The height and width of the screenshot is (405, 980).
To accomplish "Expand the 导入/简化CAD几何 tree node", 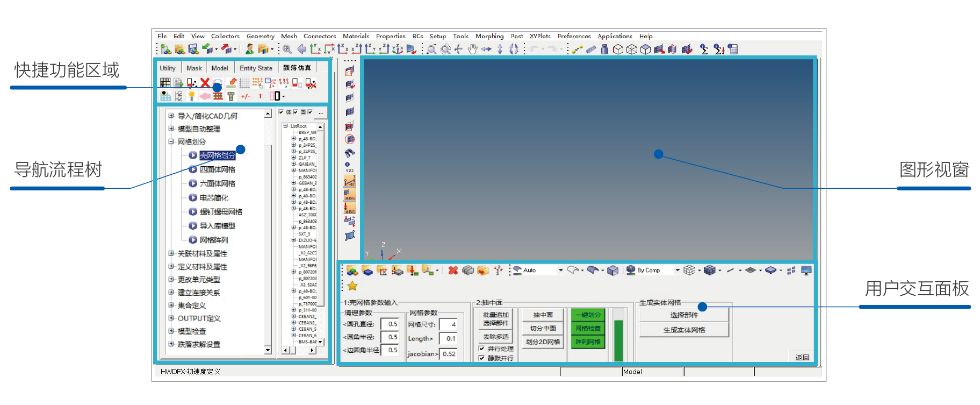I will (x=171, y=116).
